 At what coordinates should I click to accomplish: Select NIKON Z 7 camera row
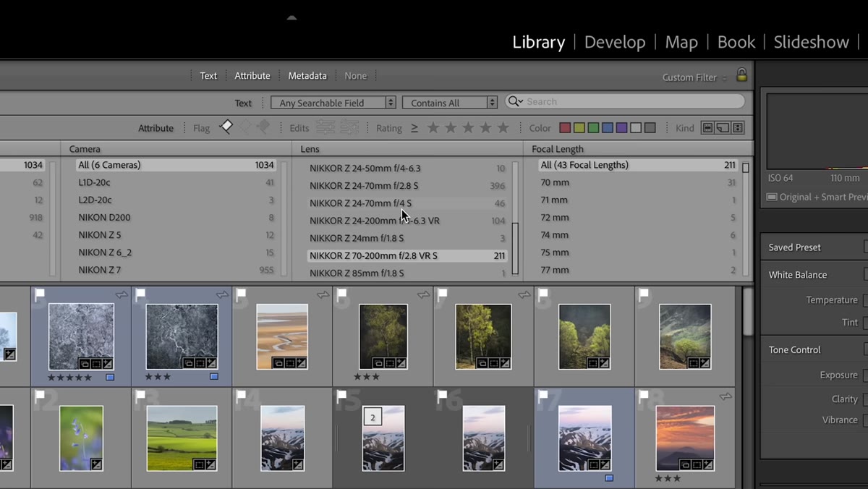click(x=176, y=270)
